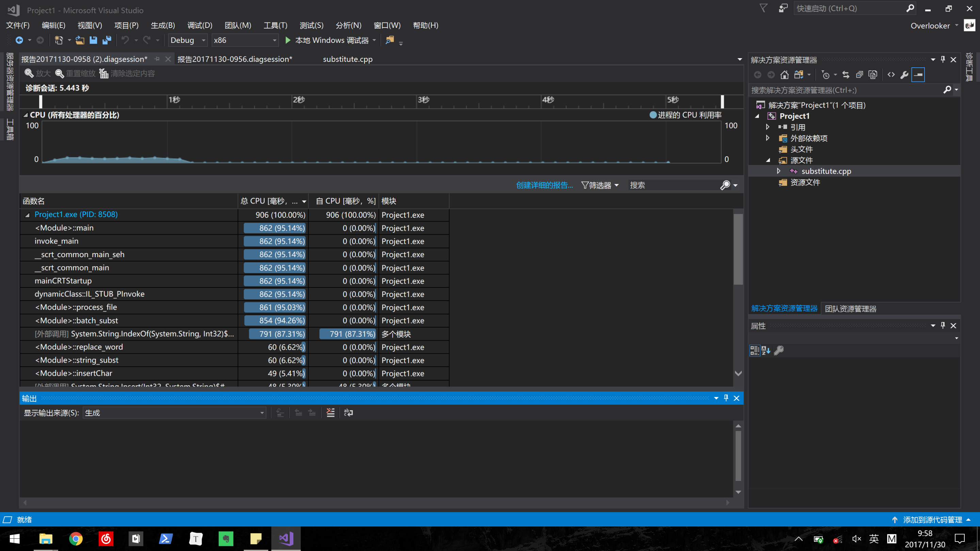Expand the 引用 references node
Image resolution: width=980 pixels, height=551 pixels.
(768, 127)
